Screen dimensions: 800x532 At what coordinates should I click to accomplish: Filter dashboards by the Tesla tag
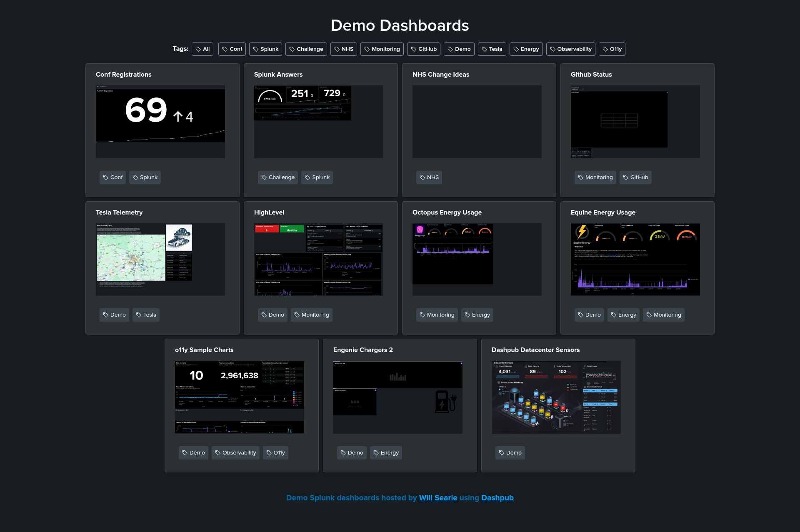coord(492,49)
